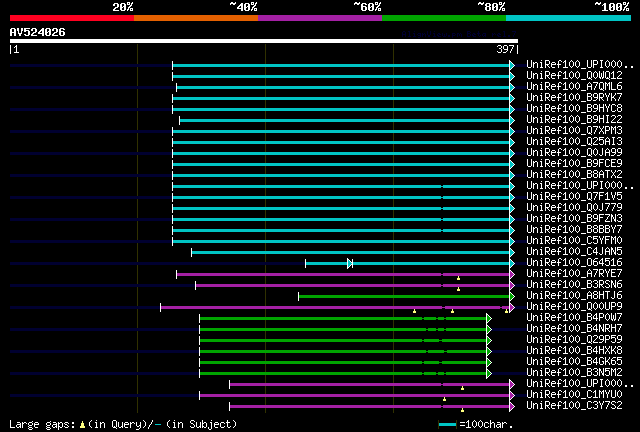Click the green arrowhead ending the B4P0W7 alignment

489,319
